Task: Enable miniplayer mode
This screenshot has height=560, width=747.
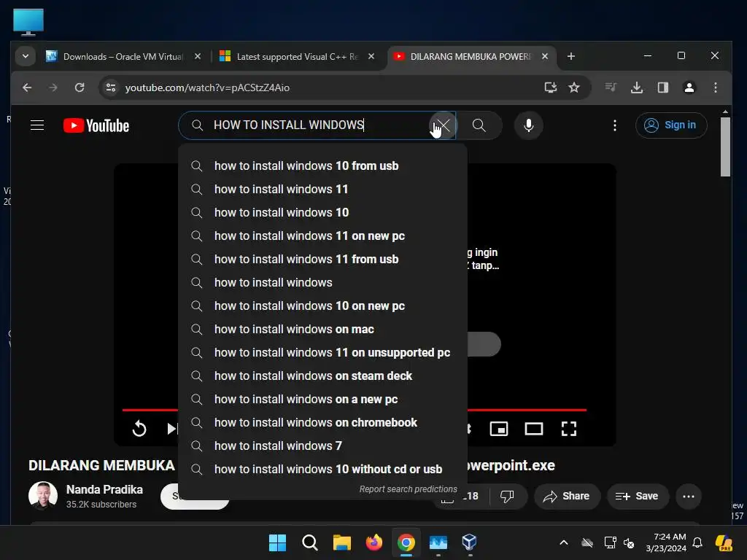Action: pos(499,429)
